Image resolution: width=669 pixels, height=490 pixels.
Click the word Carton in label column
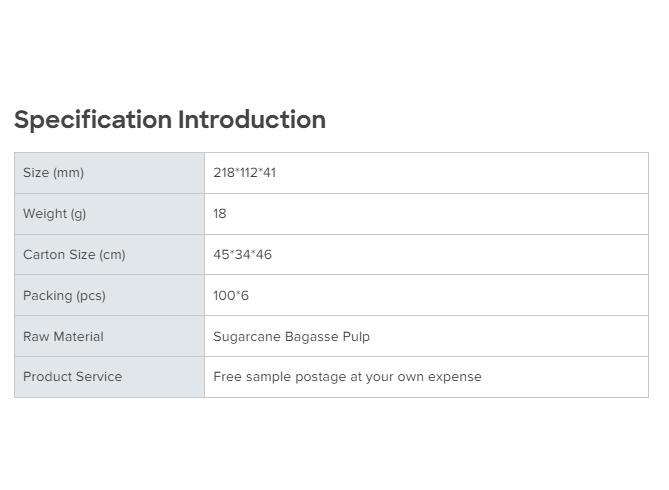tap(43, 255)
